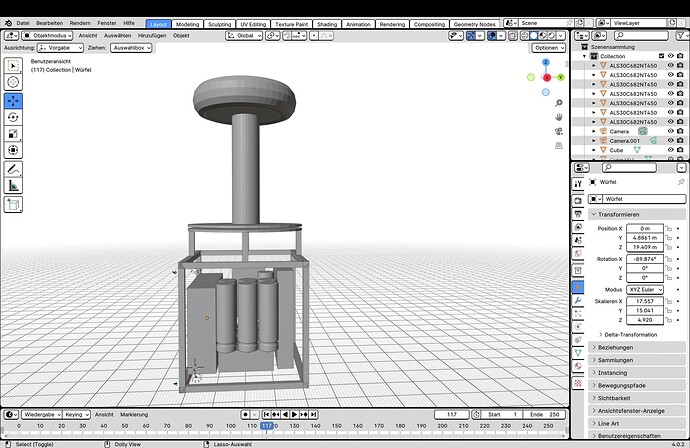Screen dimensions: 690x448
Task: Select the Box Select tool in the toolbar
Action: [x=13, y=66]
